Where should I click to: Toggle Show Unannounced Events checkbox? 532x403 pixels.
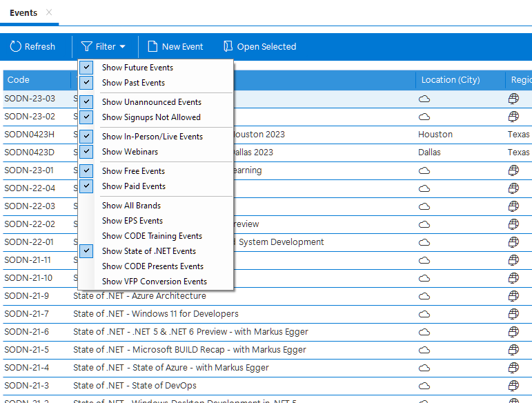(x=86, y=101)
